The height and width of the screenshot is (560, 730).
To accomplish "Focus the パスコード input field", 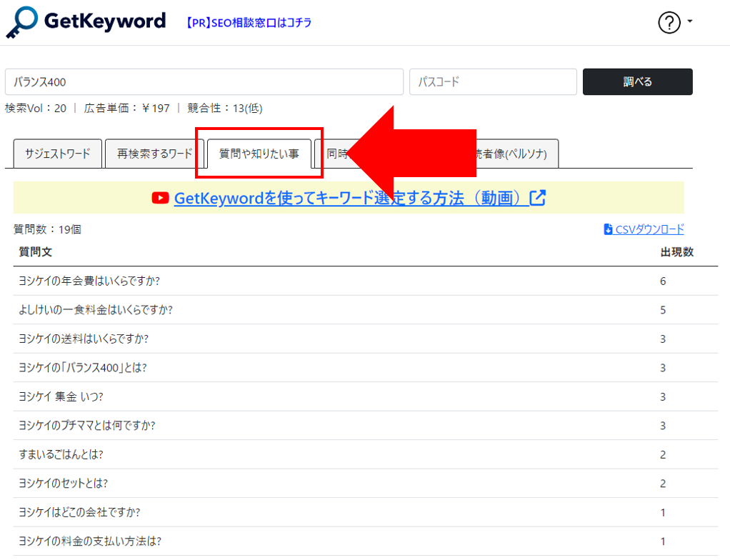I will point(493,82).
